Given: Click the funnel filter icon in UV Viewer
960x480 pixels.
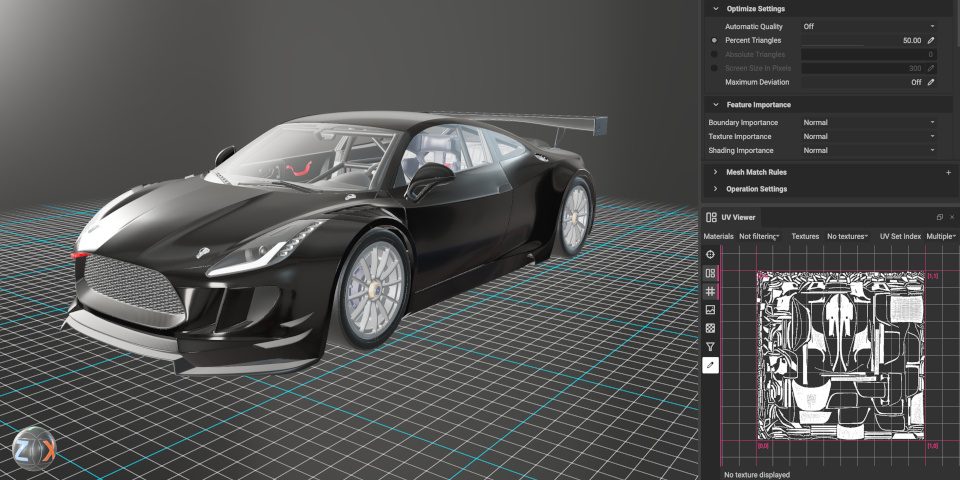Looking at the screenshot, I should coord(710,346).
